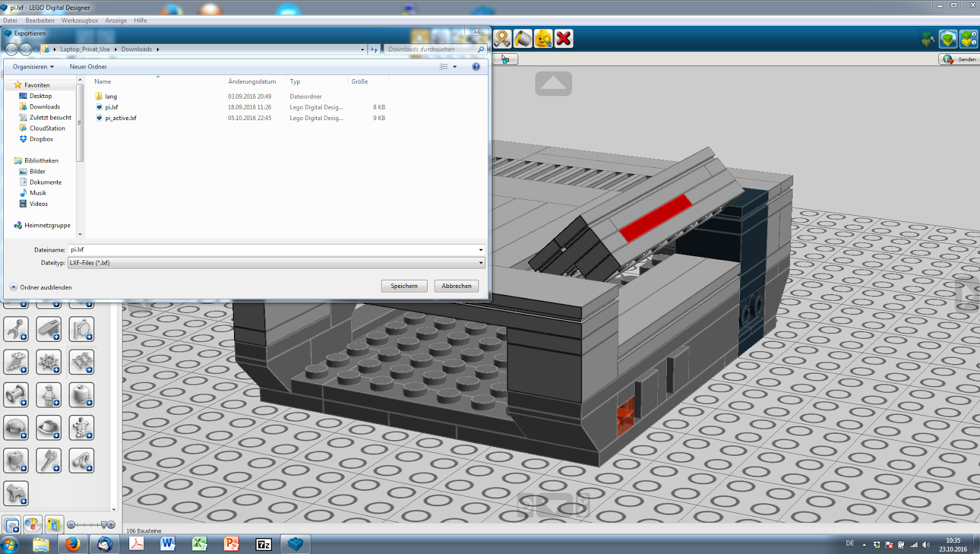The image size is (980, 554).
Task: Click Speichern to save the export
Action: (404, 286)
